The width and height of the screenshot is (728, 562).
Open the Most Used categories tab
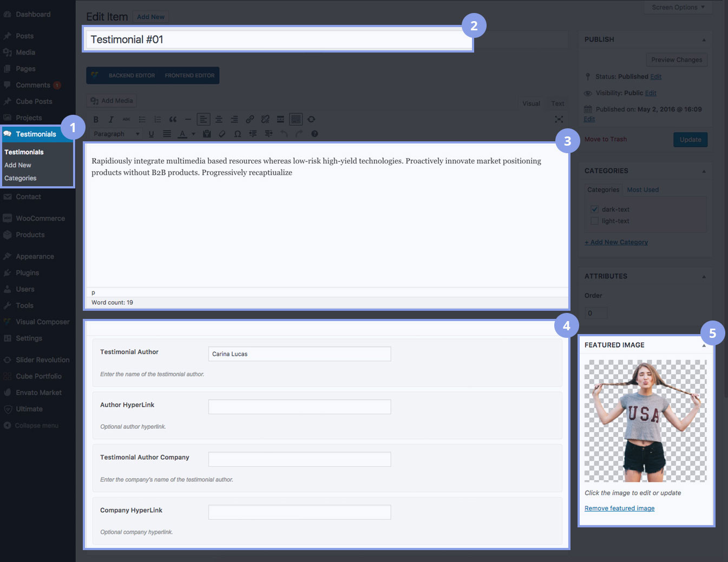click(x=642, y=189)
